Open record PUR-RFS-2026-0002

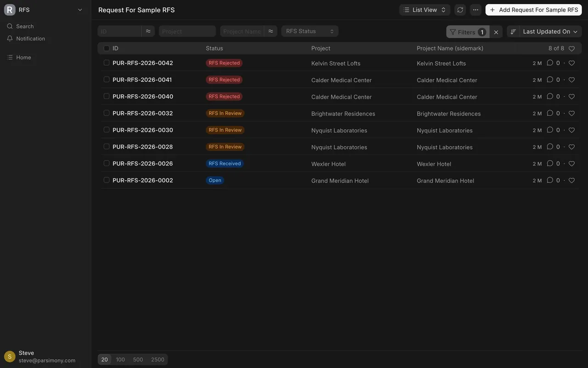(143, 180)
